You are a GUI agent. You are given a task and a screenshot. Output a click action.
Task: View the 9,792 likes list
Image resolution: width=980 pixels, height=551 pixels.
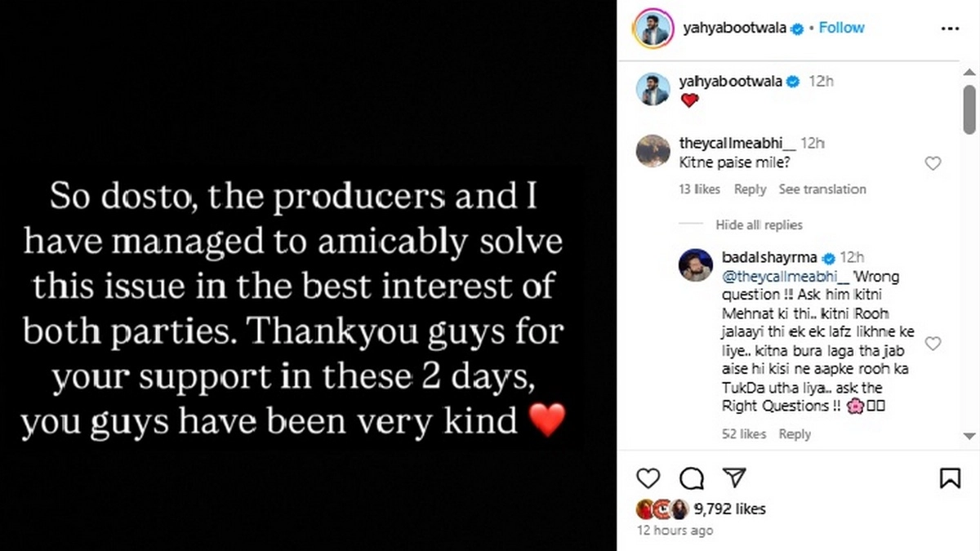click(729, 509)
